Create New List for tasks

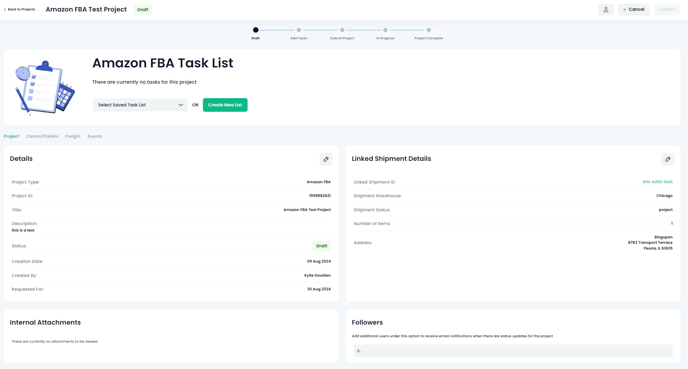(x=225, y=105)
